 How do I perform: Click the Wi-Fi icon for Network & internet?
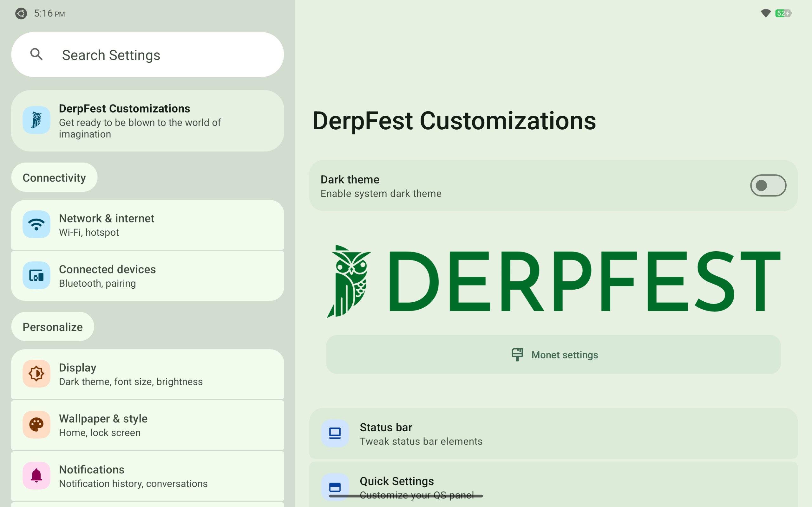pos(36,224)
